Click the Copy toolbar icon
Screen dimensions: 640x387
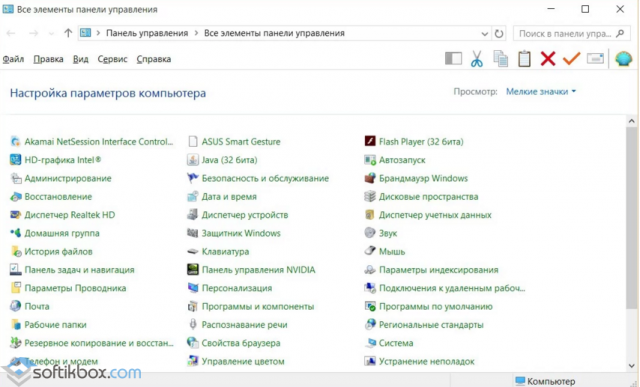pos(500,59)
